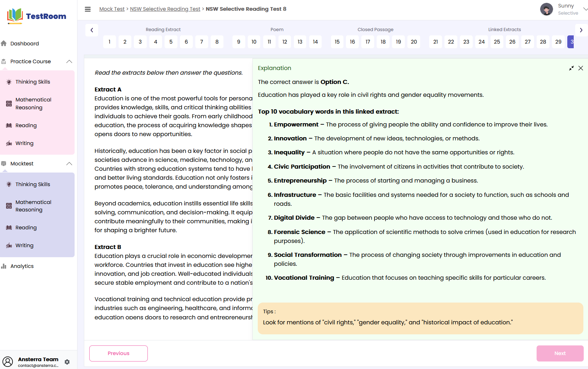Click the 'Empowerment' vocabulary word
Viewport: 588px width, 369px height.
[x=296, y=124]
